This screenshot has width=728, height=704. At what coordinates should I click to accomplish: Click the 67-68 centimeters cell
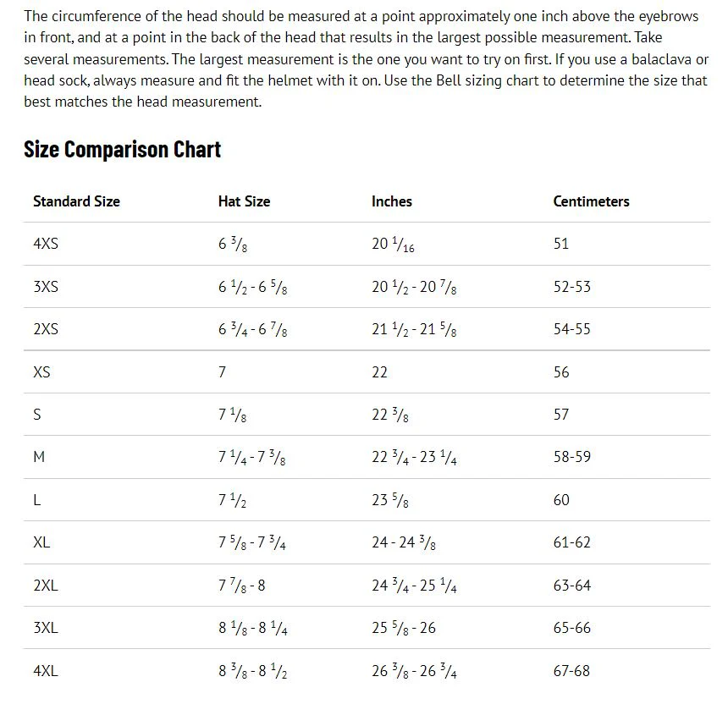571,671
